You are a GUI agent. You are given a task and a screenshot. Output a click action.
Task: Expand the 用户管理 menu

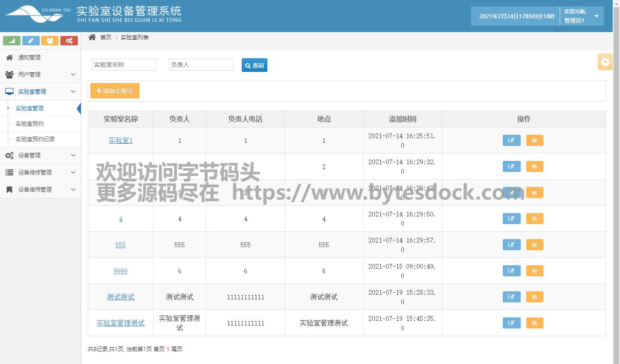40,74
